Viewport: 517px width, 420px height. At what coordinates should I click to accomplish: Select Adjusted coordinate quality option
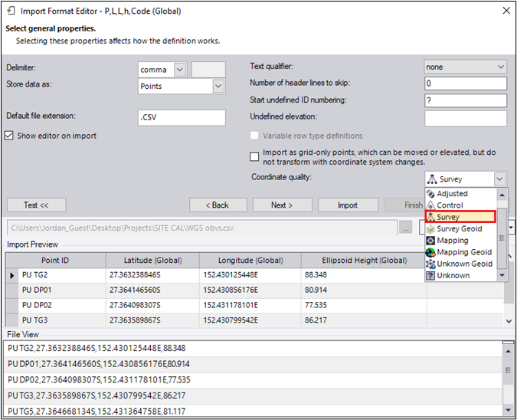tap(461, 194)
